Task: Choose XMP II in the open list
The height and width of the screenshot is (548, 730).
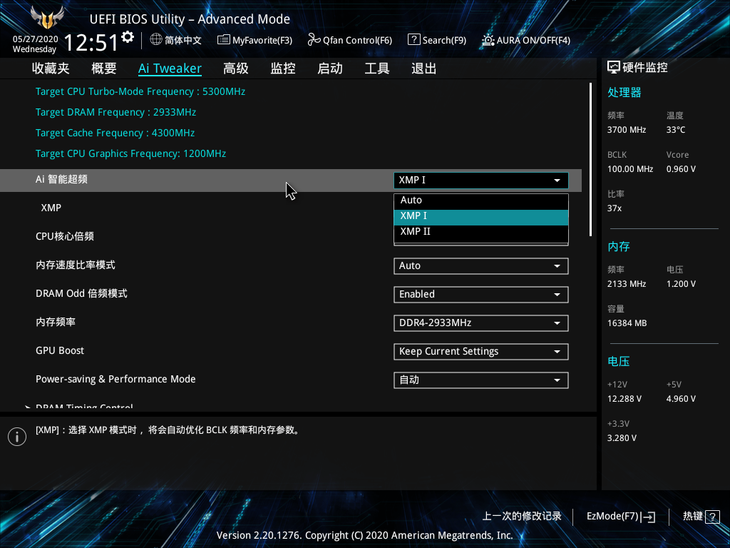Action: pyautogui.click(x=481, y=232)
